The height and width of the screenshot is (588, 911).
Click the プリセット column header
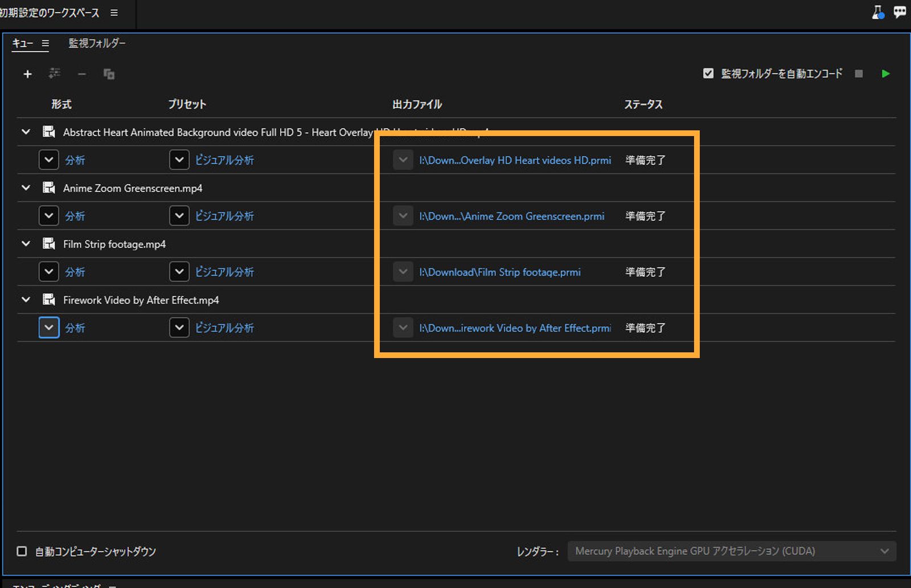tap(187, 104)
